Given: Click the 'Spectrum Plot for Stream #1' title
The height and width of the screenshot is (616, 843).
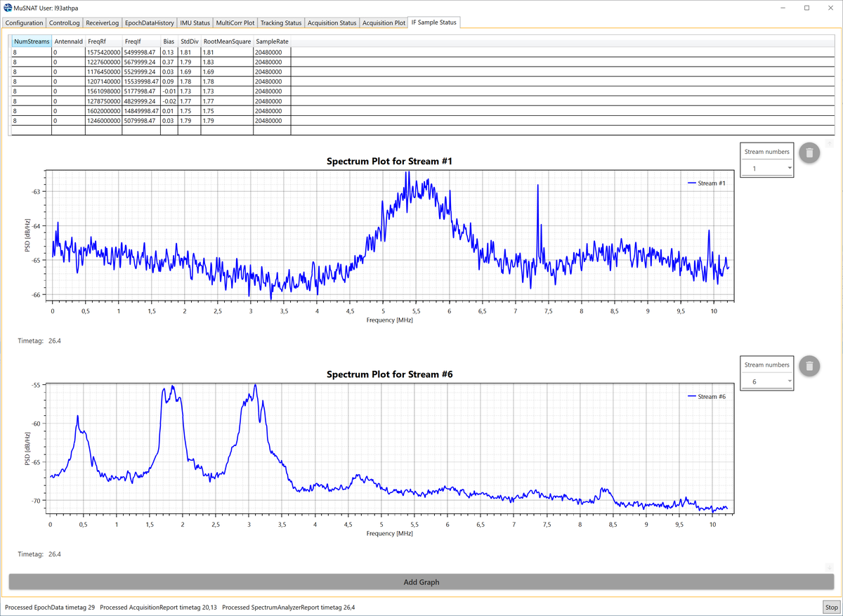Looking at the screenshot, I should [390, 161].
